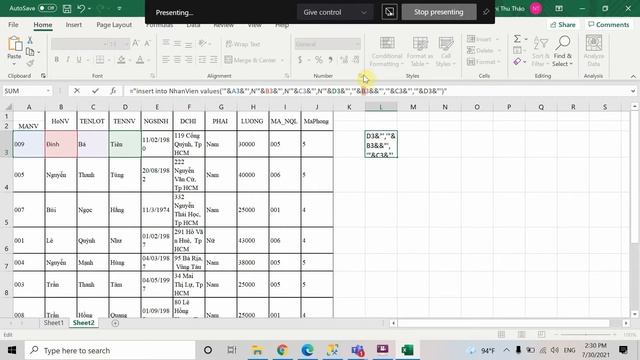Viewport: 640px width, 360px height.
Task: Switch to Sheet2 tab
Action: click(83, 323)
